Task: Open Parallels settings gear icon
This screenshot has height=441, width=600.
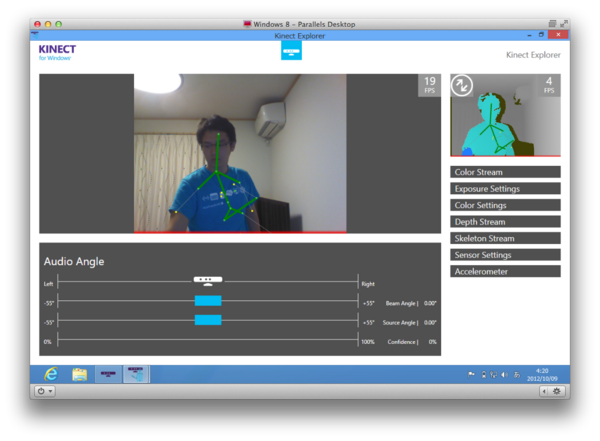Action: (x=557, y=391)
